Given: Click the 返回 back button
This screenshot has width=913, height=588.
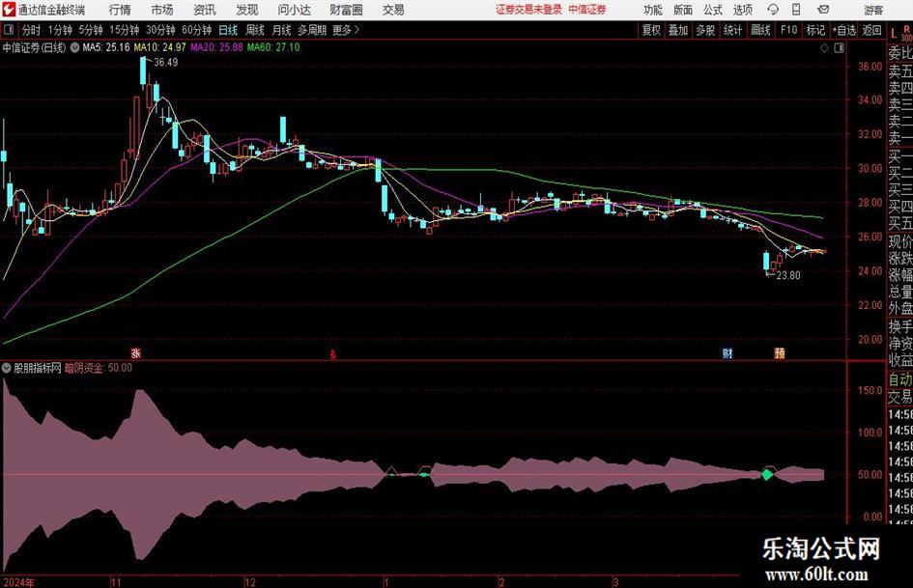Looking at the screenshot, I should pos(871,30).
